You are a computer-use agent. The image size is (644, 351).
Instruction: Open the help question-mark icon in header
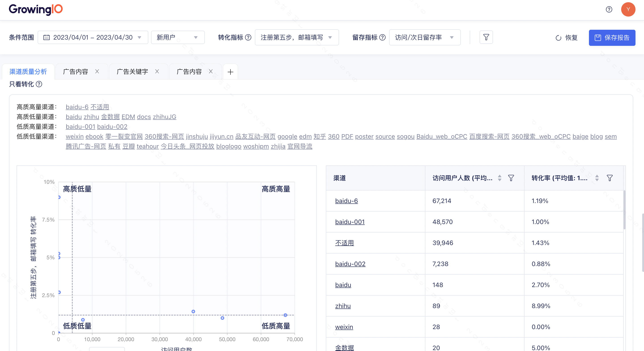(609, 9)
